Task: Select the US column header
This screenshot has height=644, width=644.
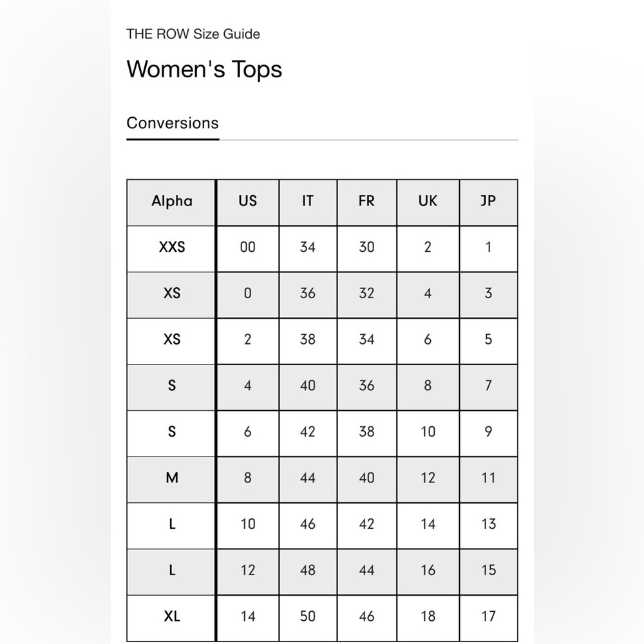Action: click(248, 202)
